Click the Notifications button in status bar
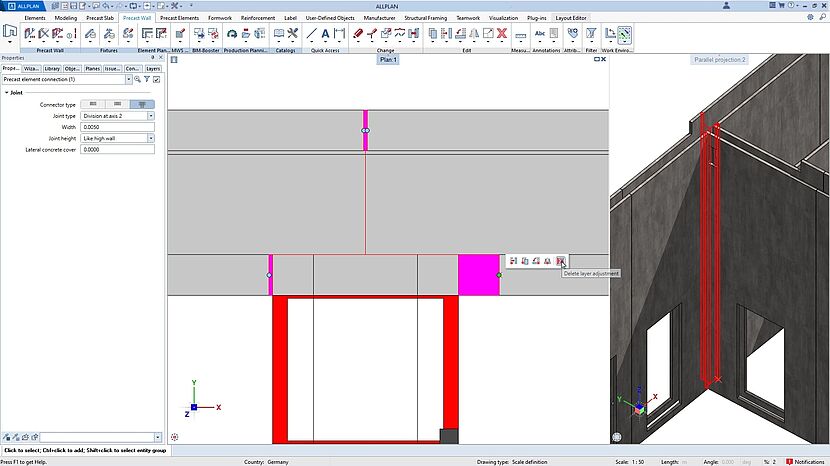 (805, 461)
